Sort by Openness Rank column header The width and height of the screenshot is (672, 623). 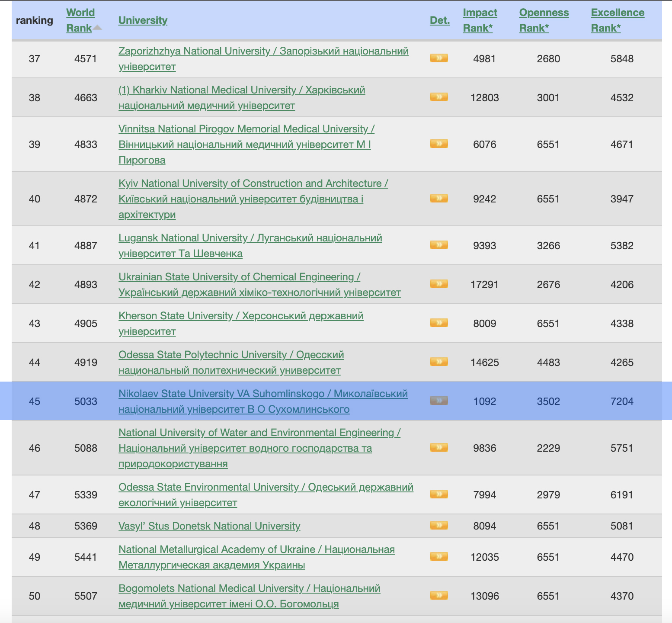pyautogui.click(x=544, y=20)
